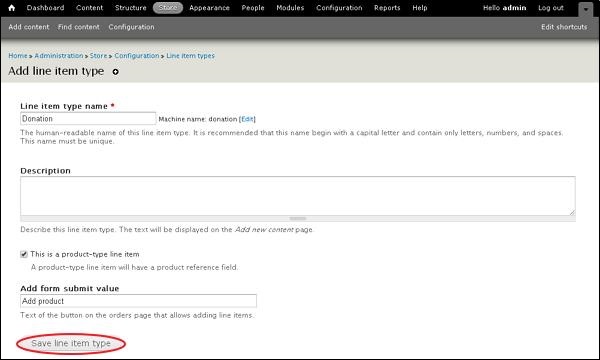Image resolution: width=600 pixels, height=360 pixels.
Task: Toggle the shortcut drawer arrow
Action: (x=585, y=10)
